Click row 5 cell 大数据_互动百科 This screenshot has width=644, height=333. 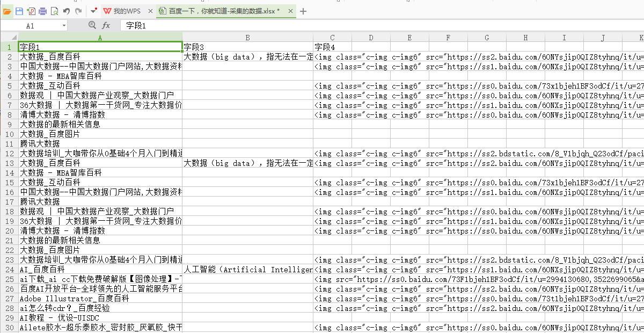coord(100,85)
